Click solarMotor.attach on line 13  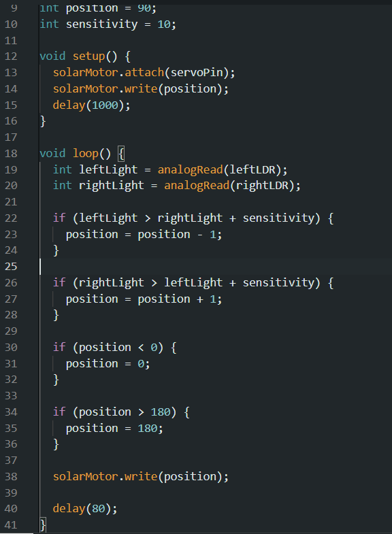tap(109, 73)
